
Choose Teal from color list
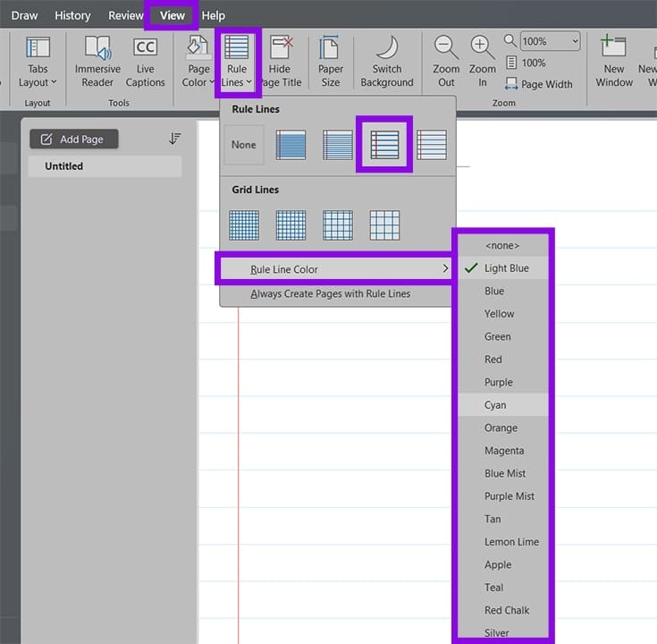tap(502, 588)
